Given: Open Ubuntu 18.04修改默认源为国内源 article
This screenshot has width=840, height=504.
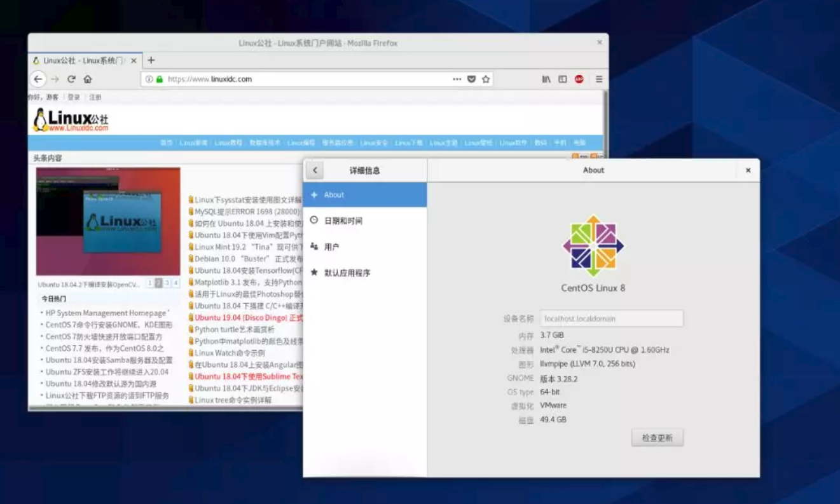Looking at the screenshot, I should pos(100,384).
